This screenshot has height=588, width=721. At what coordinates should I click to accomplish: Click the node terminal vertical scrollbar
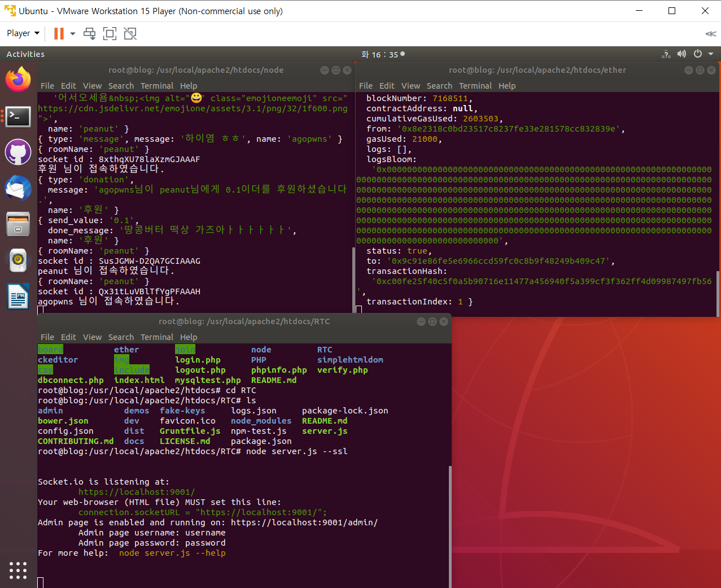(x=354, y=280)
